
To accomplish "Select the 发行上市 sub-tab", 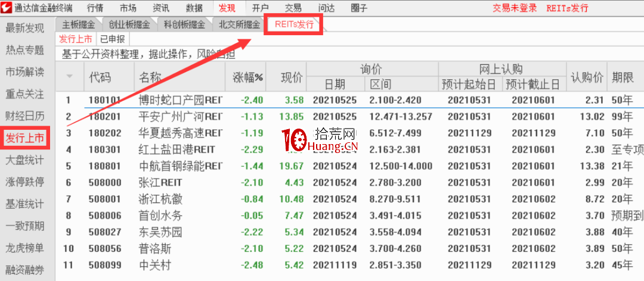I will point(76,39).
